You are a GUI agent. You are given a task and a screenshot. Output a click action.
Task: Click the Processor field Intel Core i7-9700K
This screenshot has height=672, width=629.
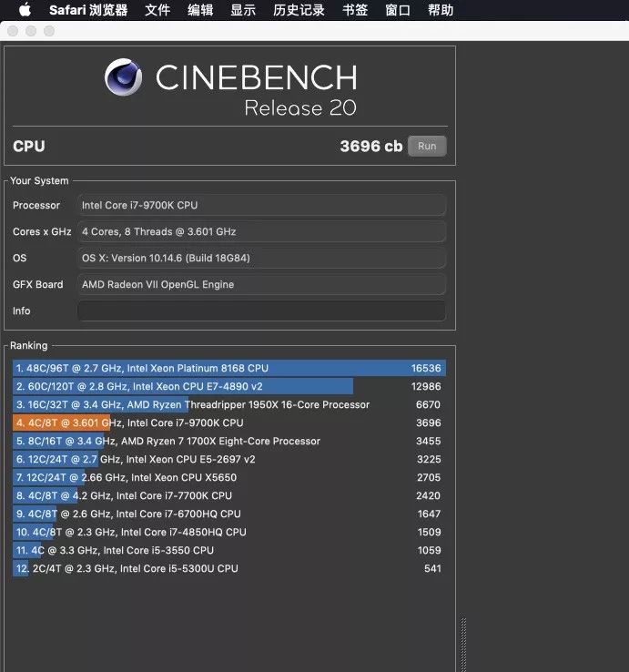pos(261,205)
